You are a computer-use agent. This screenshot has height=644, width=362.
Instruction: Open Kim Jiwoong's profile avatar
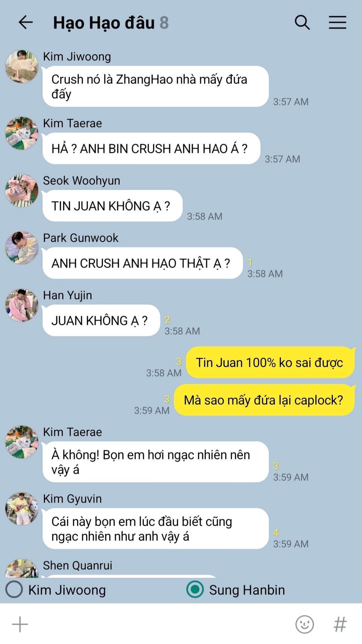pyautogui.click(x=22, y=66)
